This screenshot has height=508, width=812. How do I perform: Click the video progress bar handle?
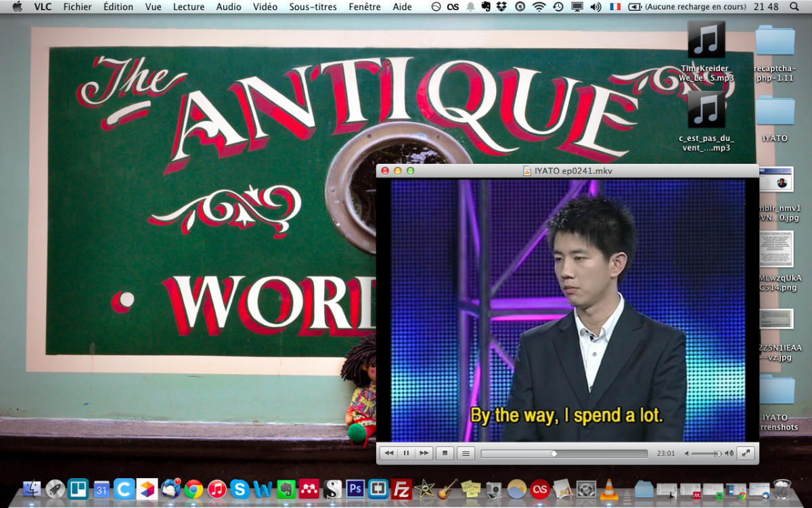[554, 454]
